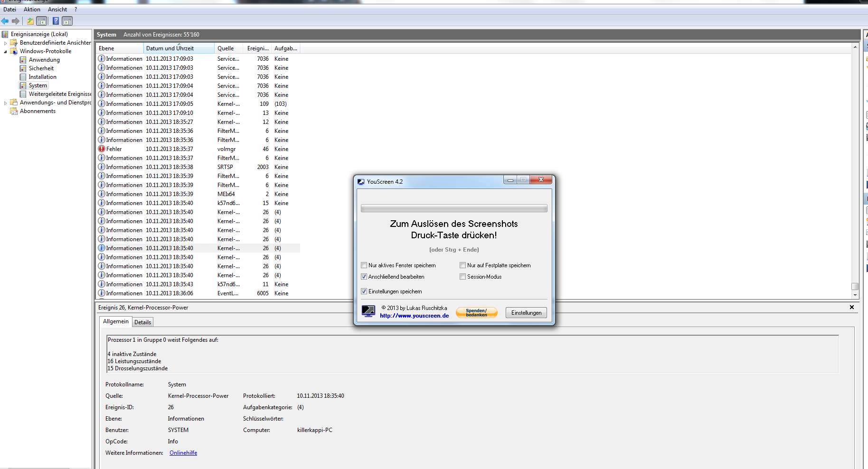Click the Installation log icon
868x469 pixels.
23,77
